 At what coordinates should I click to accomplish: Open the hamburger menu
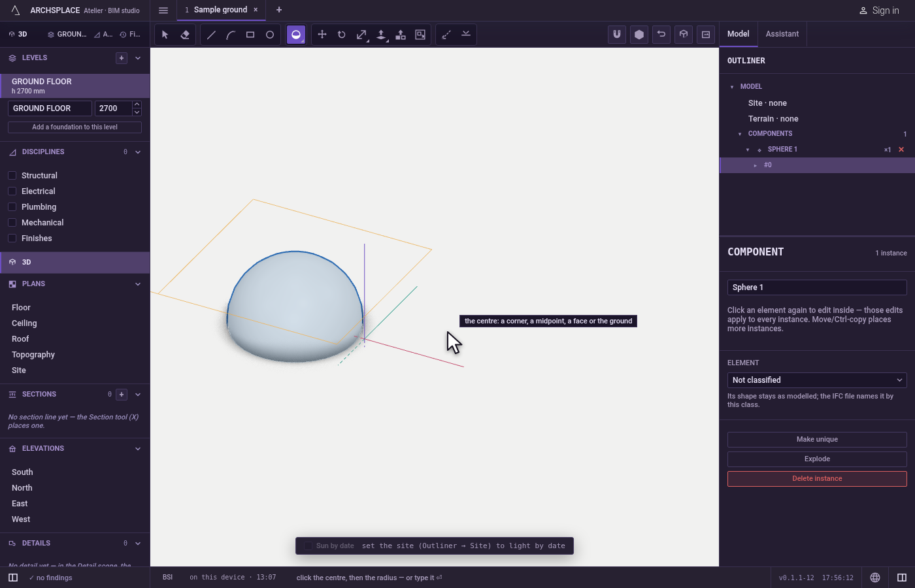[163, 10]
